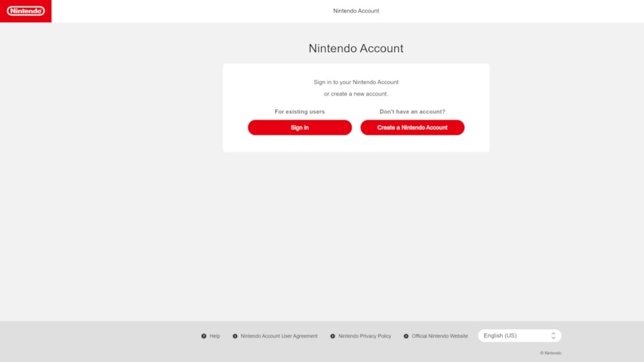Open the English (US) language dropdown
Image resolution: width=644 pixels, height=362 pixels.
tap(519, 336)
